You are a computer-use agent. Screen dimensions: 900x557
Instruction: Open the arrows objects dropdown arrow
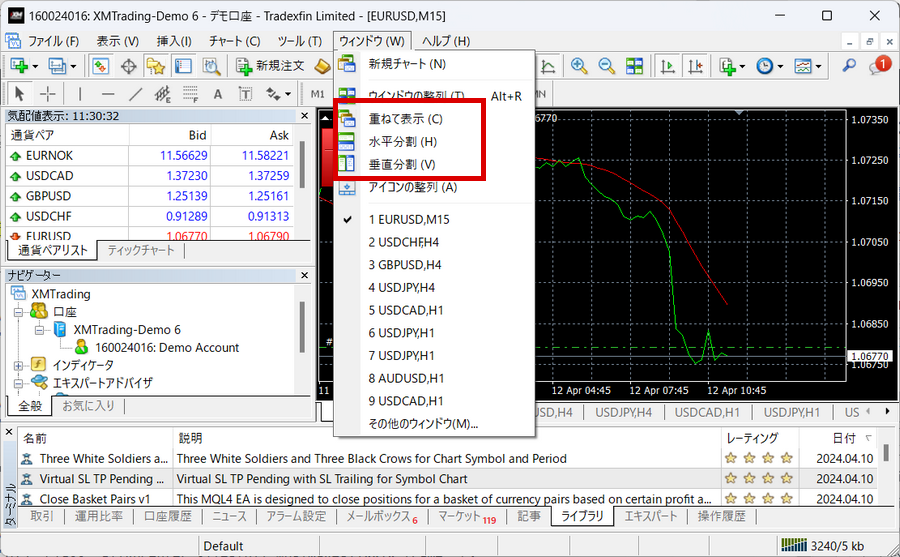pos(288,94)
